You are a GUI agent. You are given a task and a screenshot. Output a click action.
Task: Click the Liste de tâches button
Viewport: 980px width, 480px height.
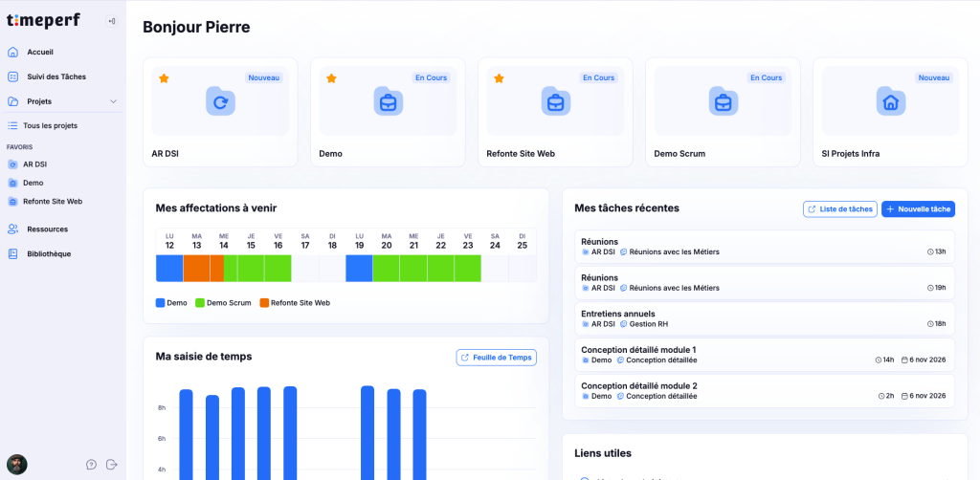[x=840, y=209]
